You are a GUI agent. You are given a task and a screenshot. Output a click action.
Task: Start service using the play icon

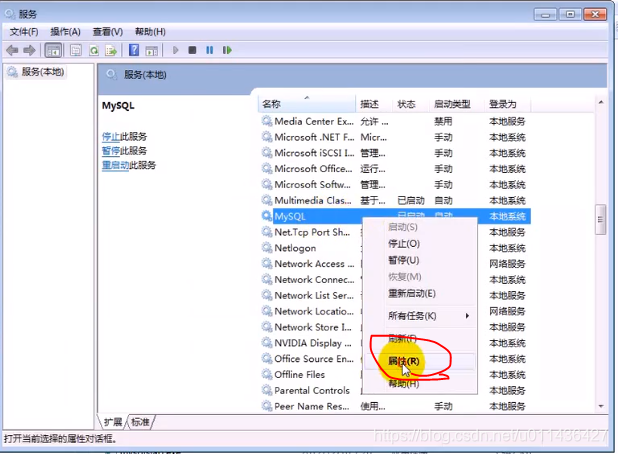pos(175,50)
